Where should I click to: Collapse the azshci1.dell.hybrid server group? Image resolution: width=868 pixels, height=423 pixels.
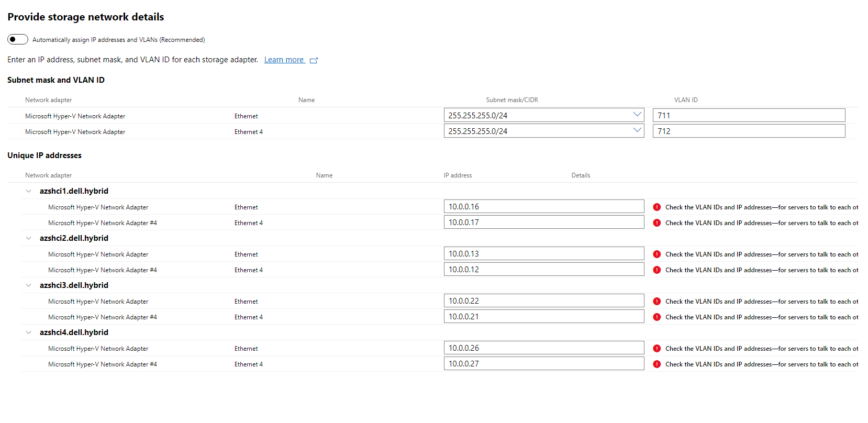pos(29,191)
